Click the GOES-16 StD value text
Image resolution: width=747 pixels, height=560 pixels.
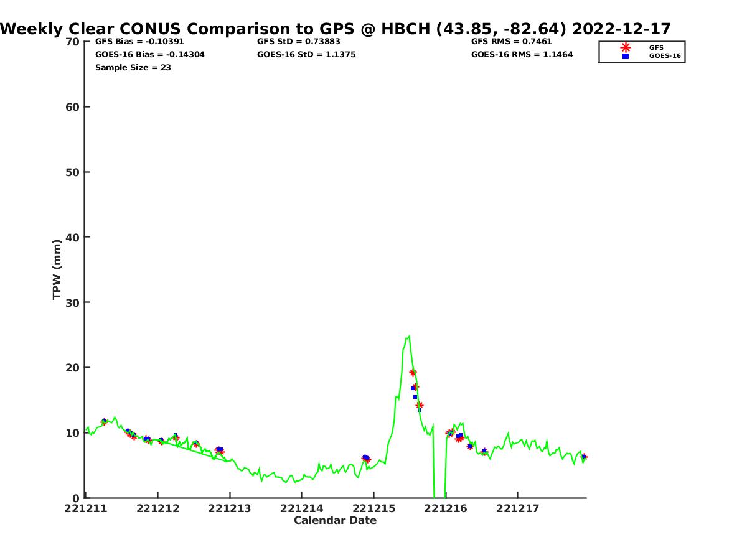[306, 55]
